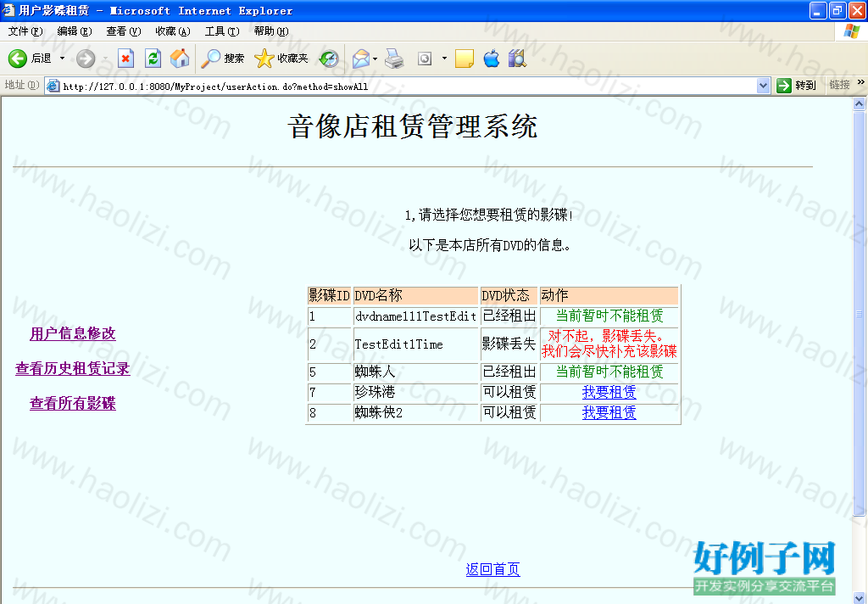
Task: Open the Search (搜索) magnifier tool
Action: (222, 59)
